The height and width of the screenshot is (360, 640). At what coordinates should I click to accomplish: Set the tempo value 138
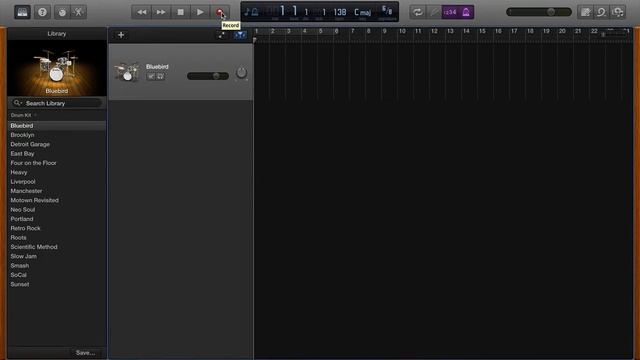tap(340, 12)
